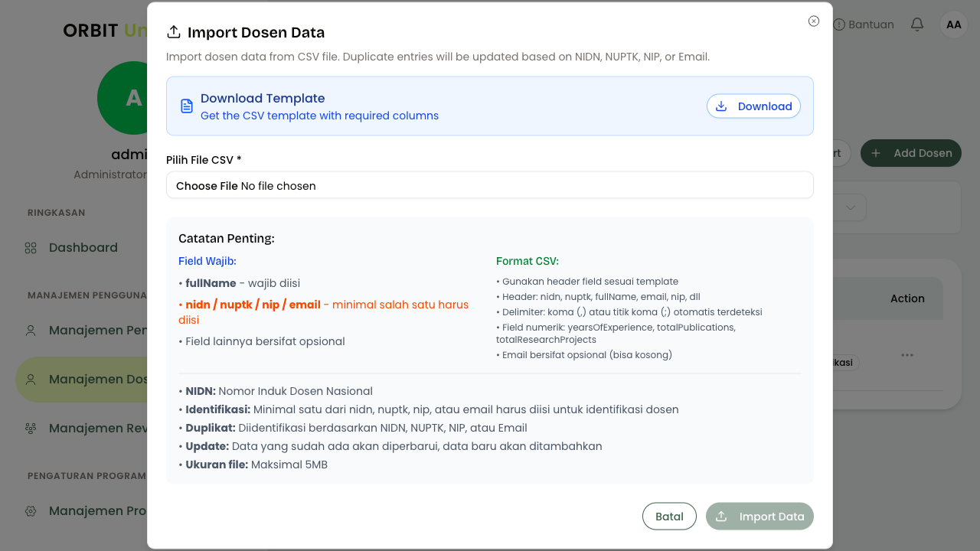Open the Dashboard menu item
Screen dimensions: 980x551
(83, 247)
